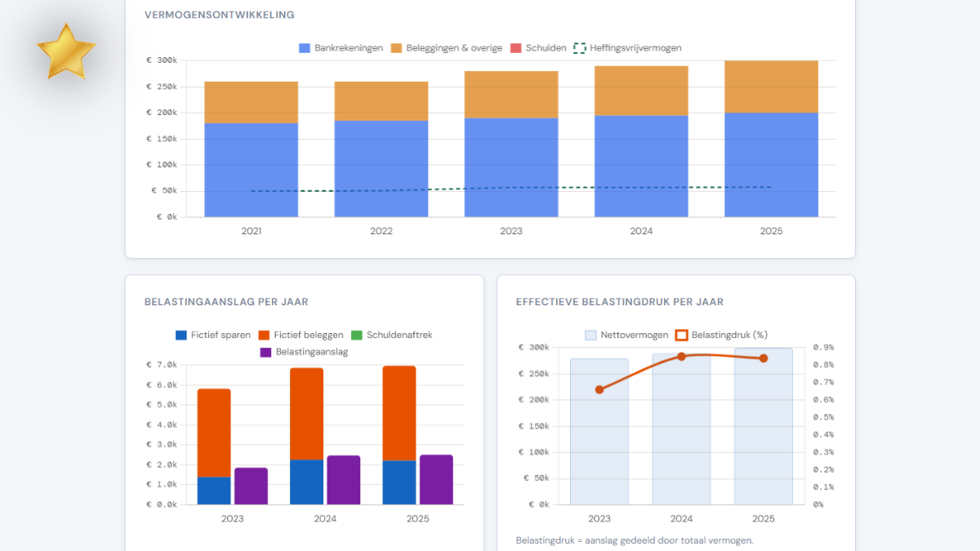Click the gold star icon

coord(66,51)
